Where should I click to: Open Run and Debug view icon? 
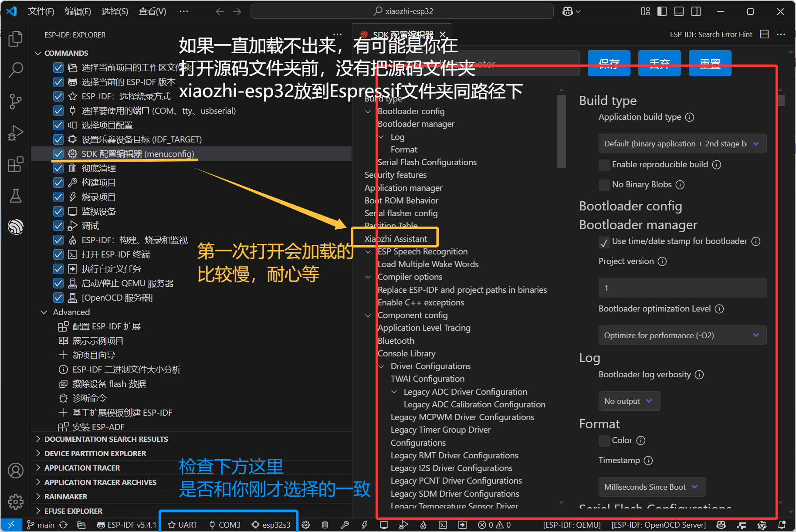click(x=16, y=133)
